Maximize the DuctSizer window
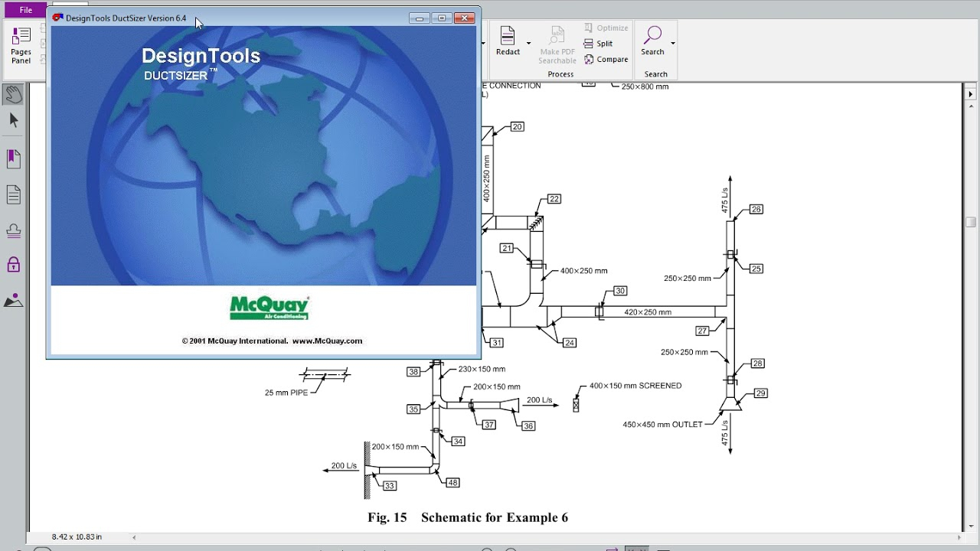 [x=441, y=18]
